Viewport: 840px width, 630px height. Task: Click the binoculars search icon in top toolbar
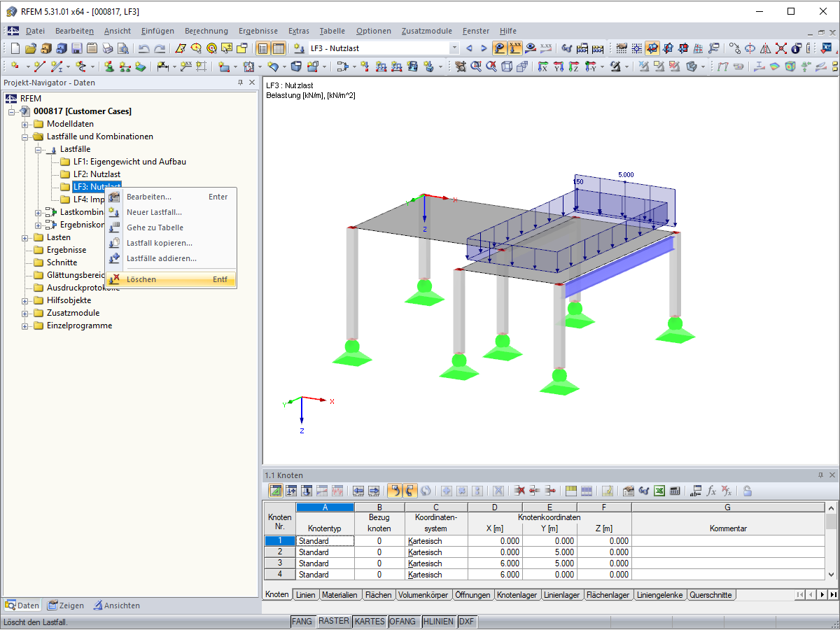(x=566, y=48)
